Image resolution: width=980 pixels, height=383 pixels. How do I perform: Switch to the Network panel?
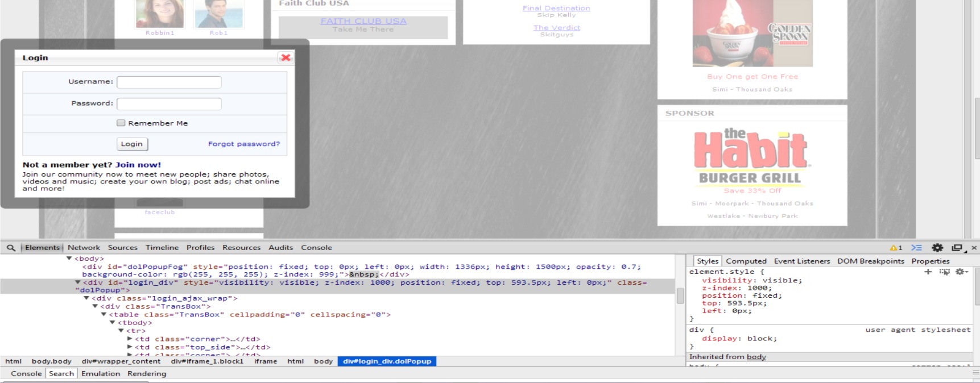pos(84,248)
